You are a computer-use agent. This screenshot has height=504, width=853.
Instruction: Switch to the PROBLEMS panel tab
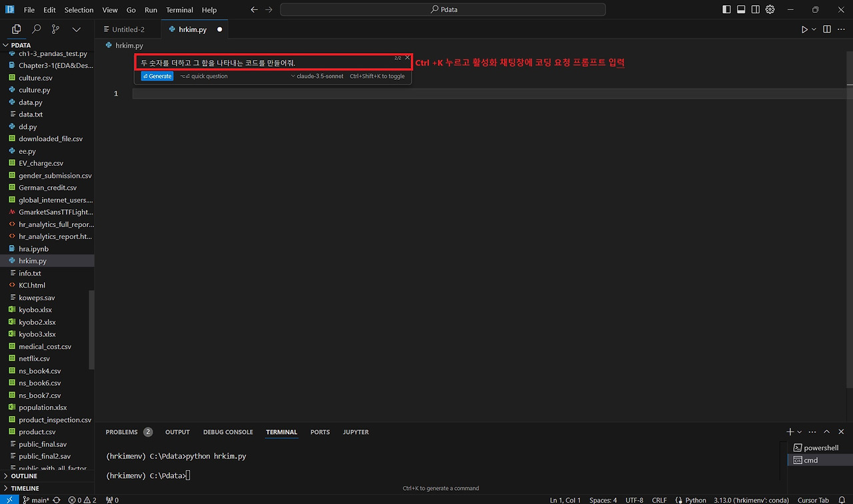tap(121, 432)
